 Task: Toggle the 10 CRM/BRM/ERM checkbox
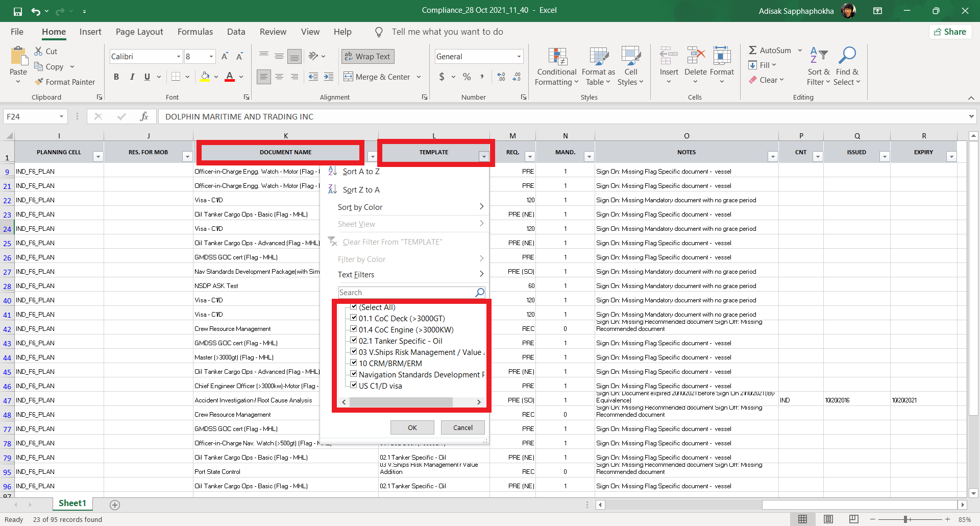pyautogui.click(x=354, y=363)
